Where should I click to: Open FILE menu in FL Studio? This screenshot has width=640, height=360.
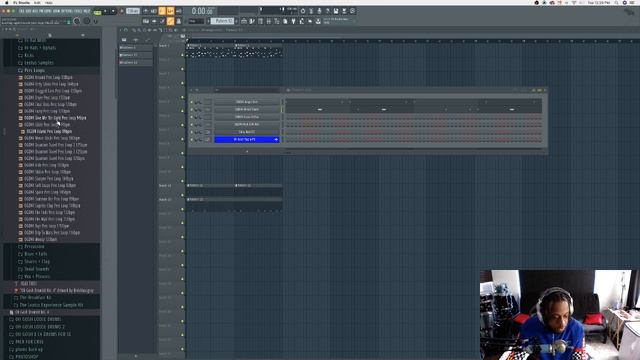(x=22, y=11)
